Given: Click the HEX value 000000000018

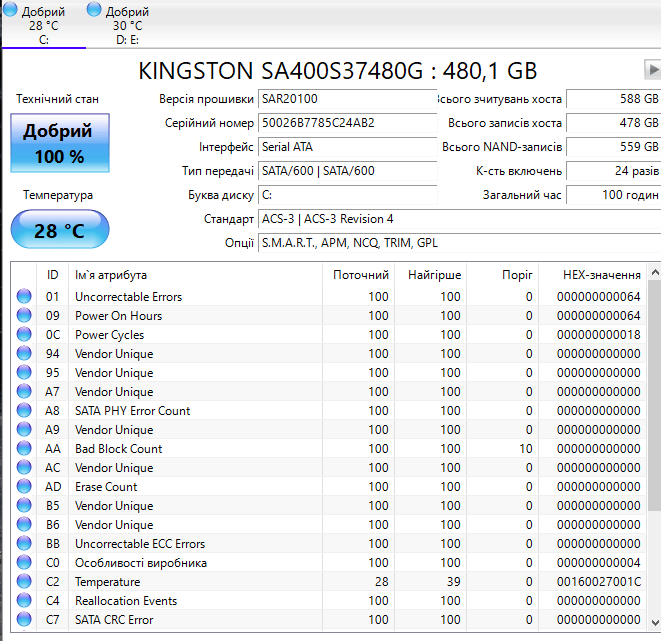Looking at the screenshot, I should [599, 335].
